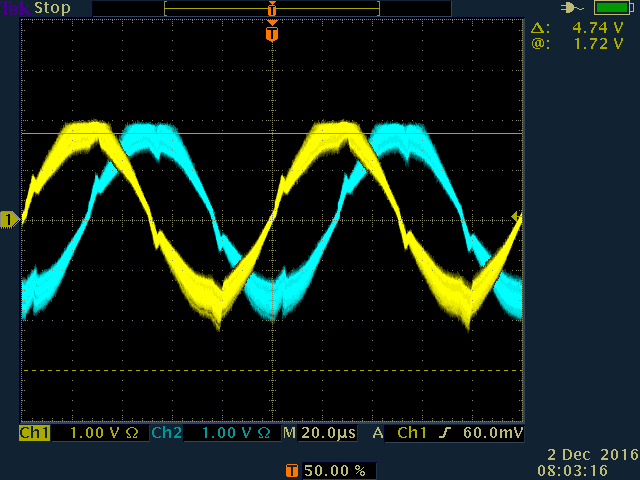Image resolution: width=640 pixels, height=480 pixels.
Task: Click the Stop acquisition status label
Action: pos(52,8)
